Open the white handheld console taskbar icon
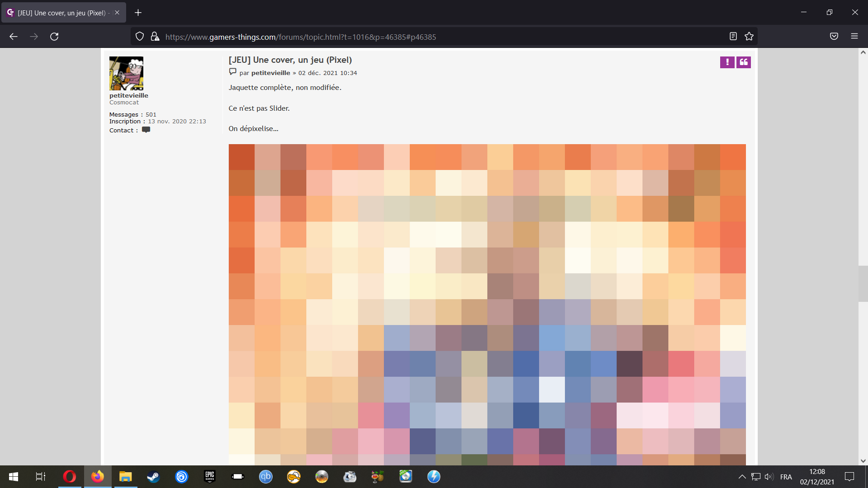Image resolution: width=868 pixels, height=488 pixels. point(238,477)
